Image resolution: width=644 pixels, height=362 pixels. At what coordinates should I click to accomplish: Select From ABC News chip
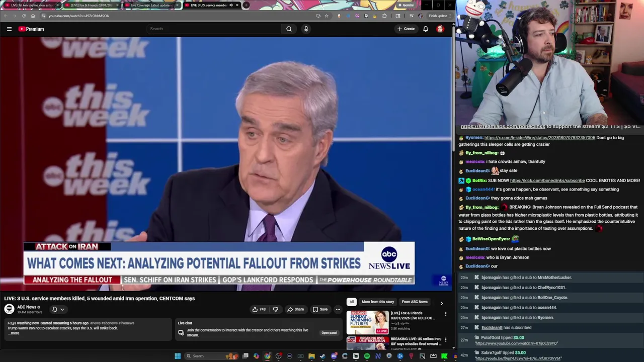tap(415, 302)
